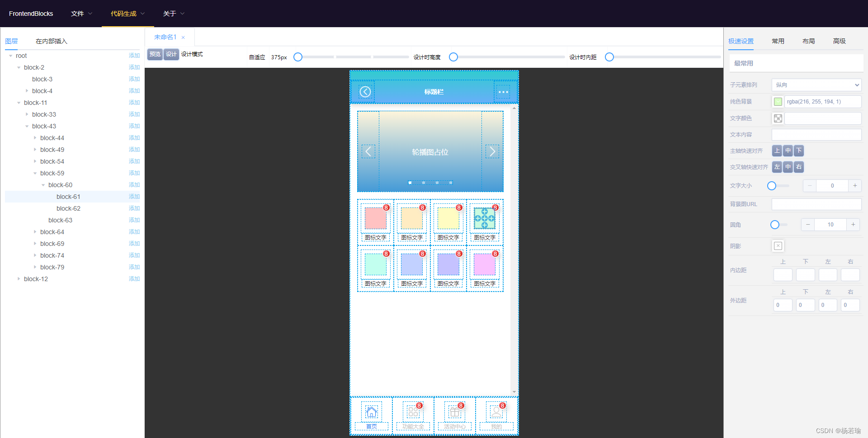
Task: Switch to the 布局 tab in the right panel
Action: point(808,41)
